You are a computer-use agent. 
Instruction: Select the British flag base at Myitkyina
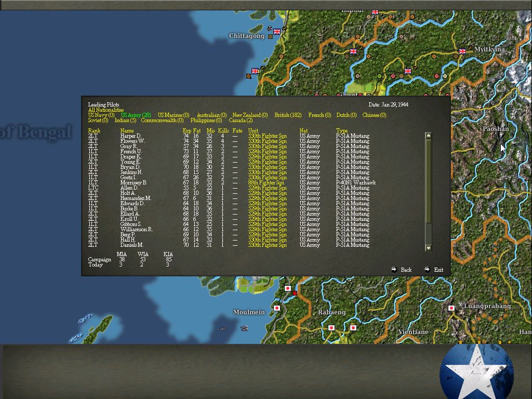click(462, 51)
